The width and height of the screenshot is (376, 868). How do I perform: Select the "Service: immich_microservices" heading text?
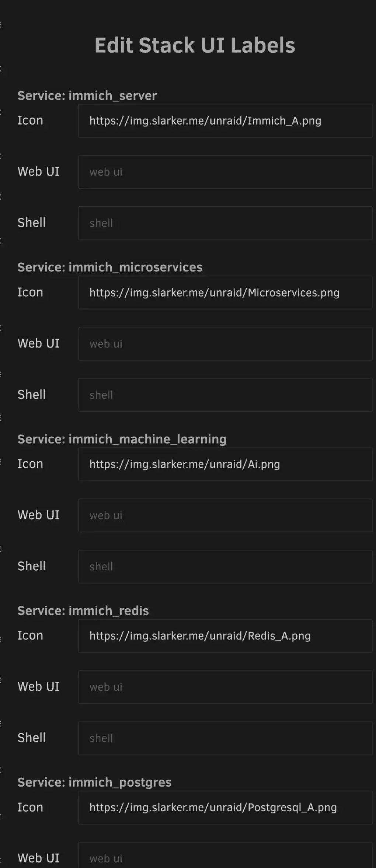[x=110, y=267]
